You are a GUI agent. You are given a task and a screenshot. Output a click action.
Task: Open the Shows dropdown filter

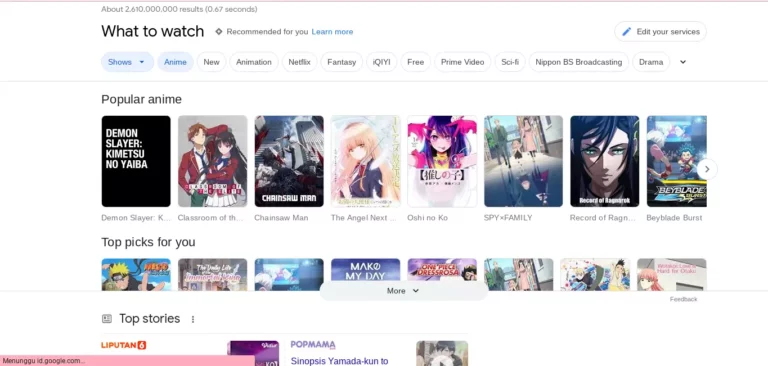tap(127, 62)
